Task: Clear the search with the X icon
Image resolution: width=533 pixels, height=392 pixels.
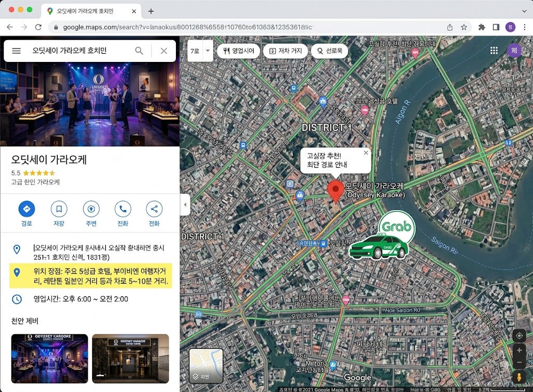Action: [164, 50]
